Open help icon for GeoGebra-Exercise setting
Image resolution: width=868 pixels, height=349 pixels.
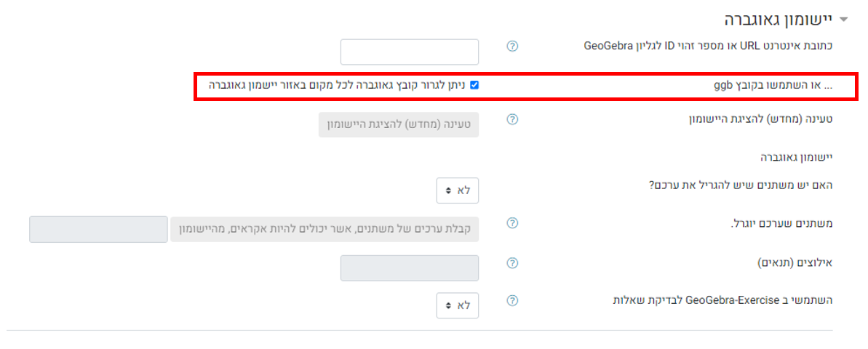tap(513, 300)
